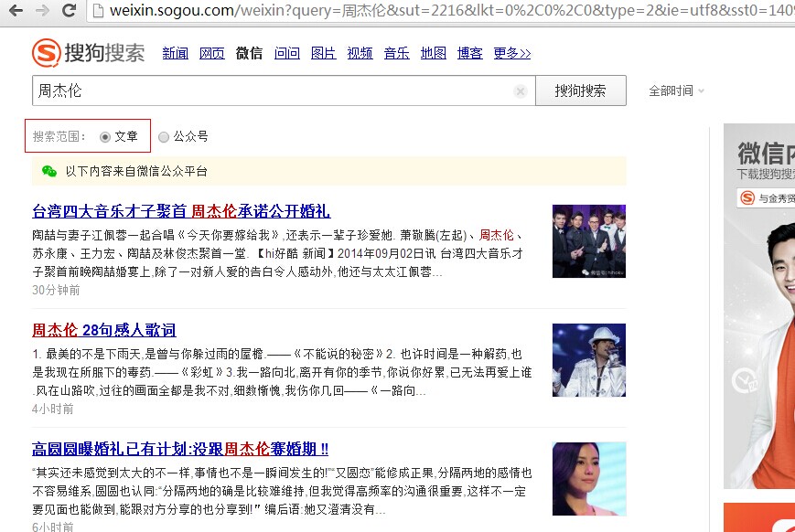The image size is (795, 532).
Task: Clear search box with X icon
Action: click(520, 91)
